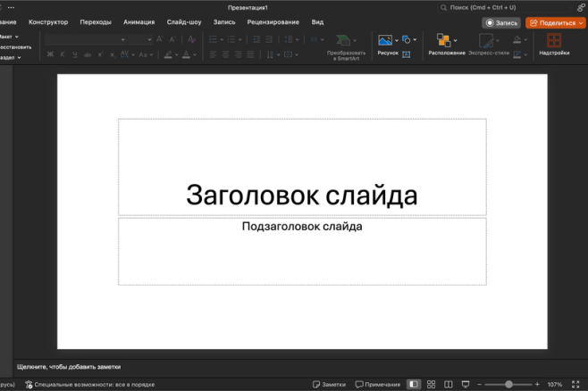This screenshot has height=391, width=588.
Task: Zoom in with the plus button
Action: 537,385
